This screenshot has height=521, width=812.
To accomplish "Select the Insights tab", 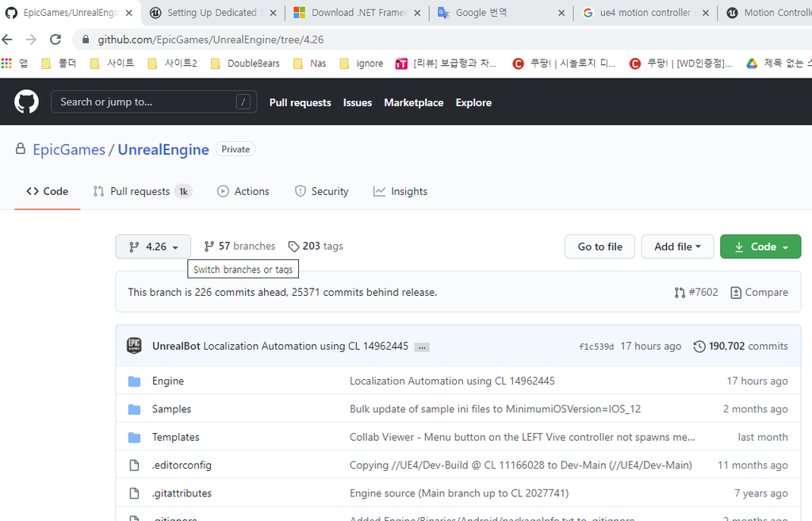I will pos(400,191).
